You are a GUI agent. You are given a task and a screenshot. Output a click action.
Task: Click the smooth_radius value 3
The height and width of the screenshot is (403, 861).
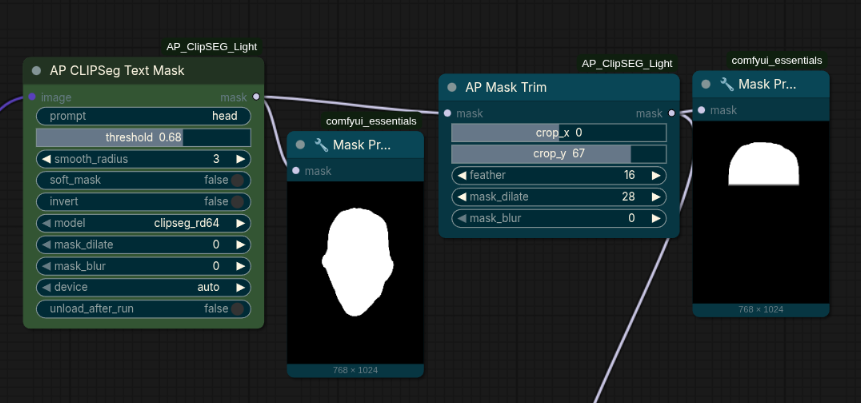click(216, 159)
